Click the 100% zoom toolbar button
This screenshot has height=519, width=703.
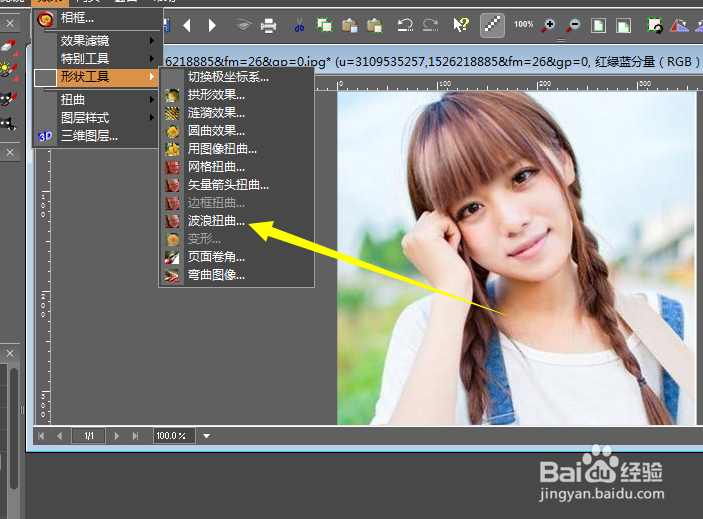click(x=523, y=24)
